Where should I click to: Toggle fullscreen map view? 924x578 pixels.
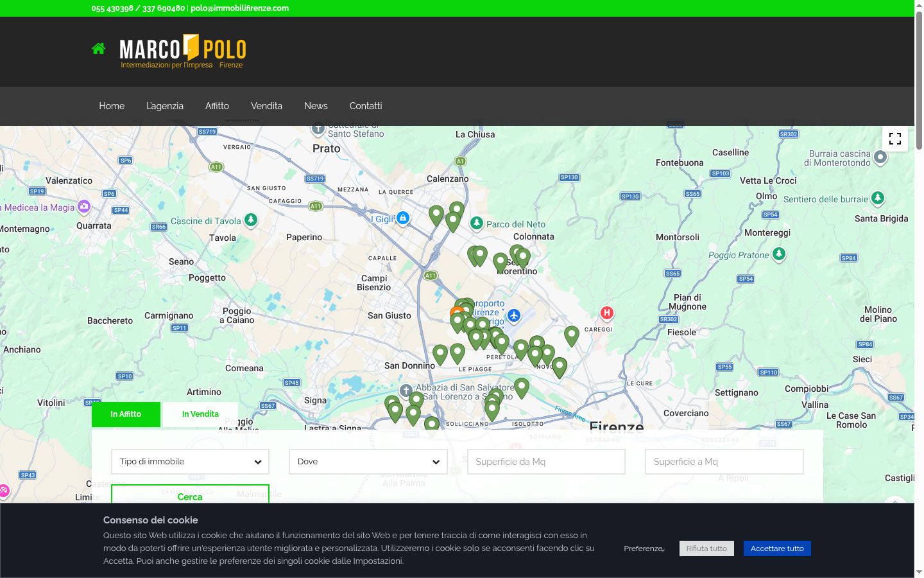(895, 139)
